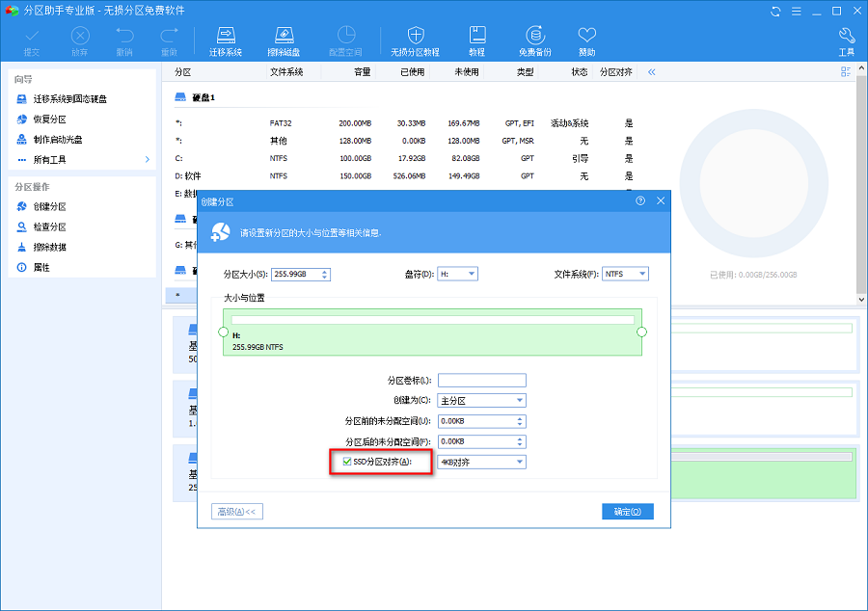Click the 高级(A)<< button
868x611 pixels.
pyautogui.click(x=237, y=512)
